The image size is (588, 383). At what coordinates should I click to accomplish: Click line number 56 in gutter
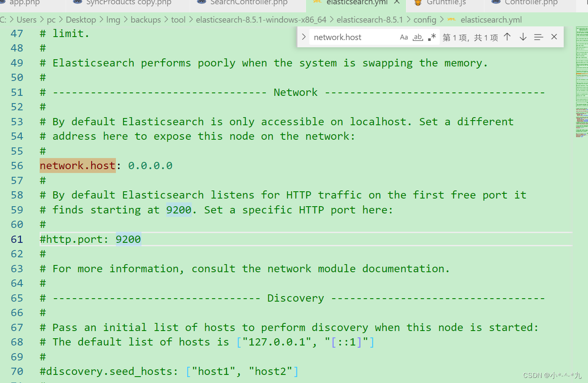(x=17, y=166)
